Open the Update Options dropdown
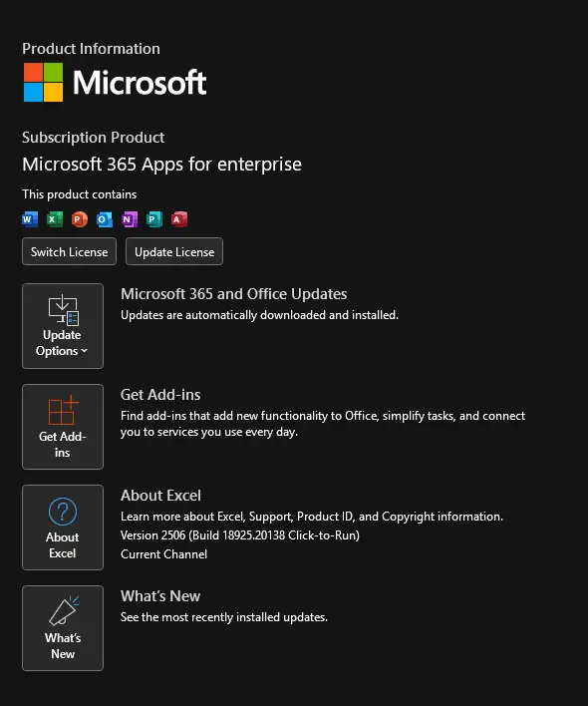Image resolution: width=588 pixels, height=706 pixels. point(63,326)
